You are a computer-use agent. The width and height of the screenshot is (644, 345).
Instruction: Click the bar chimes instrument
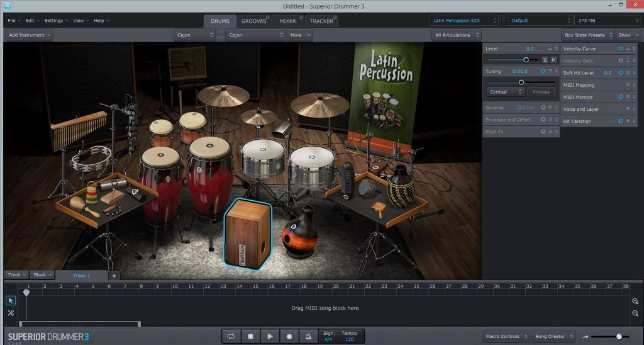point(79,130)
